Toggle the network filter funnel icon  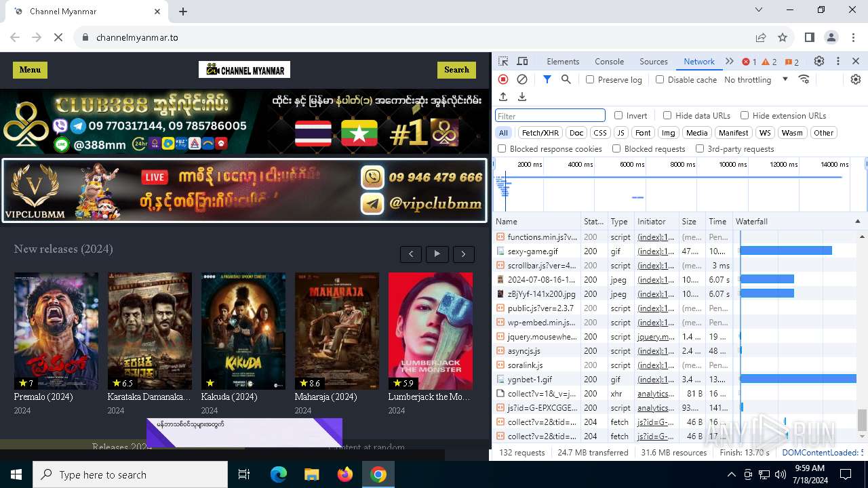click(x=547, y=79)
